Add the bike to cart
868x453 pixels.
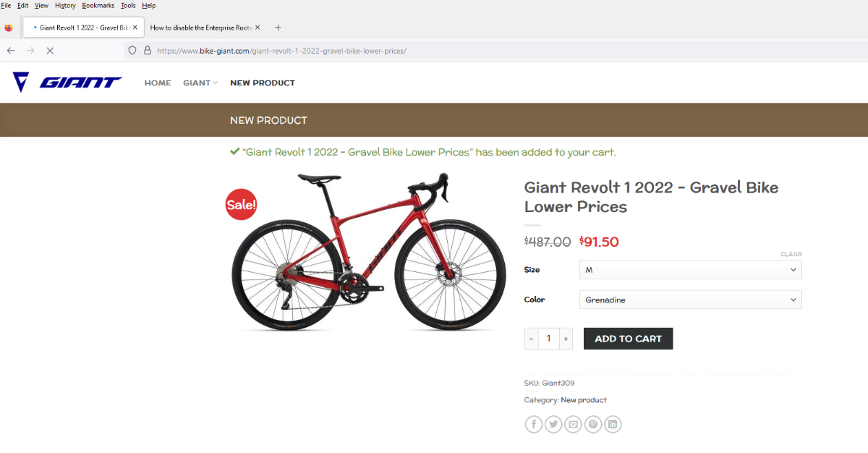[628, 339]
